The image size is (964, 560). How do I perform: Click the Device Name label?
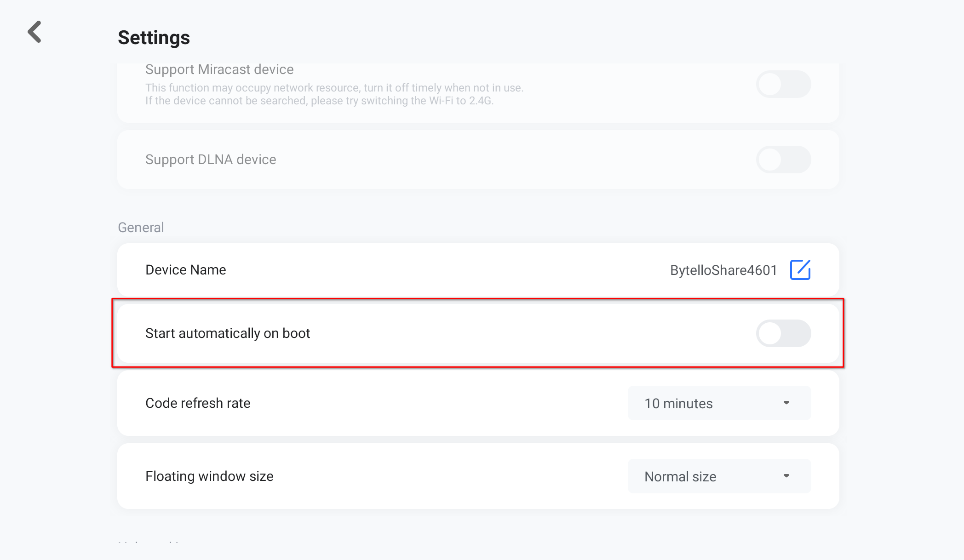pos(185,270)
